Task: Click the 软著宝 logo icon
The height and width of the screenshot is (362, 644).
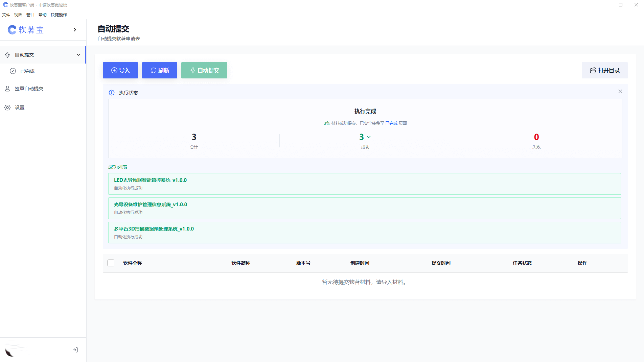Action: (12, 30)
